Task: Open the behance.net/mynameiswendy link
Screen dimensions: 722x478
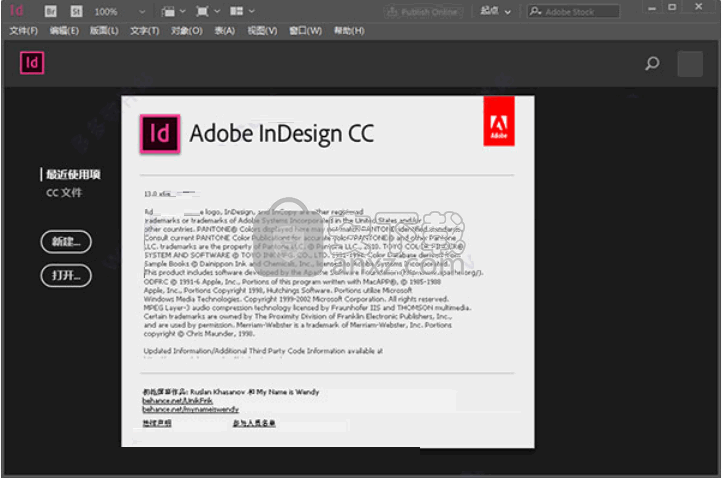Action: (x=190, y=409)
